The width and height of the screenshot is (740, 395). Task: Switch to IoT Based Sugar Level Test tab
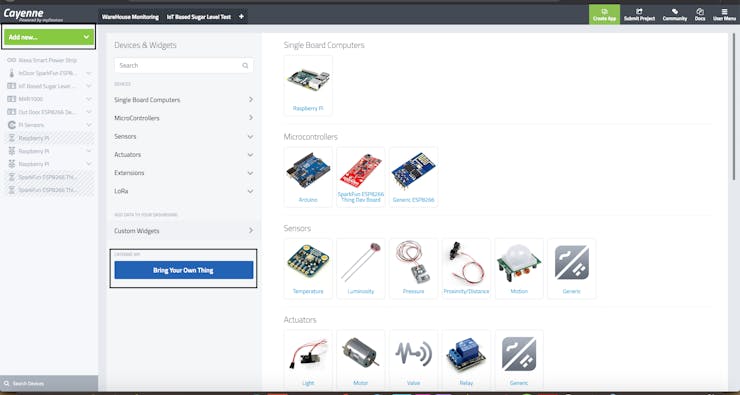tap(199, 17)
